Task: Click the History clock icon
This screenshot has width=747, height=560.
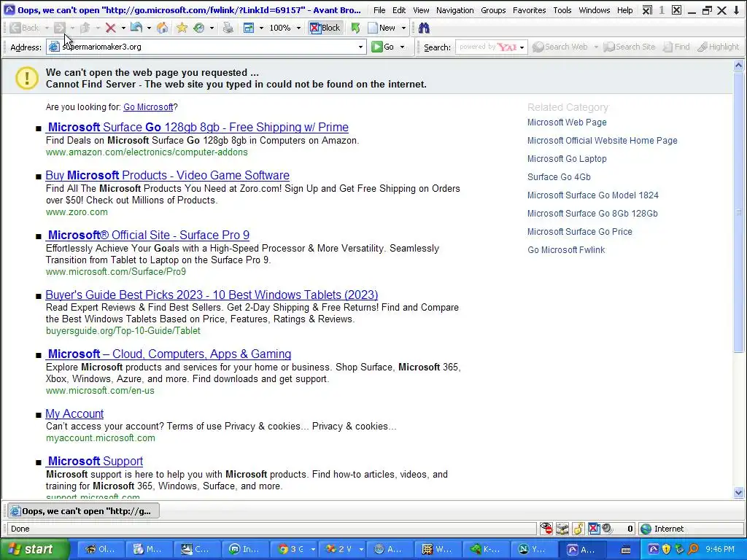Action: point(199,28)
